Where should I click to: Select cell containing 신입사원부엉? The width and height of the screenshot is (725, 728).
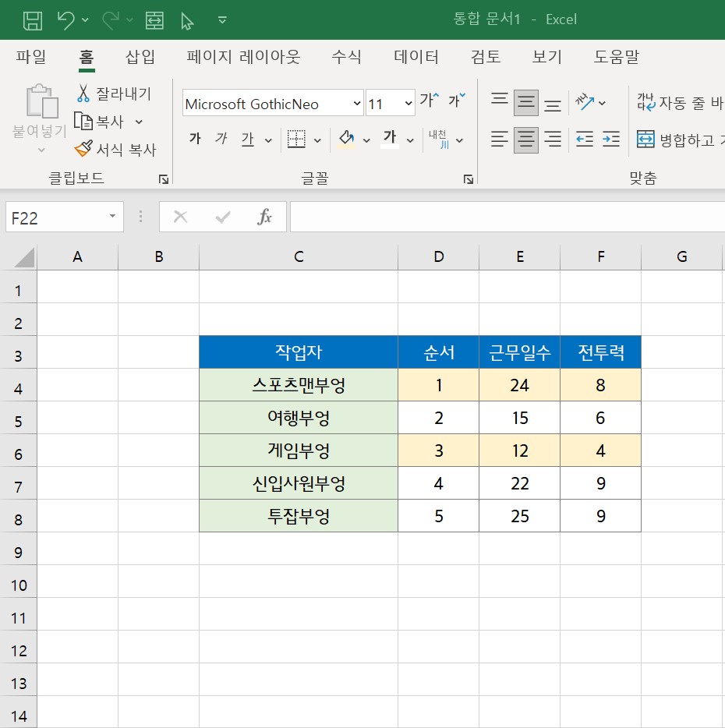click(299, 483)
